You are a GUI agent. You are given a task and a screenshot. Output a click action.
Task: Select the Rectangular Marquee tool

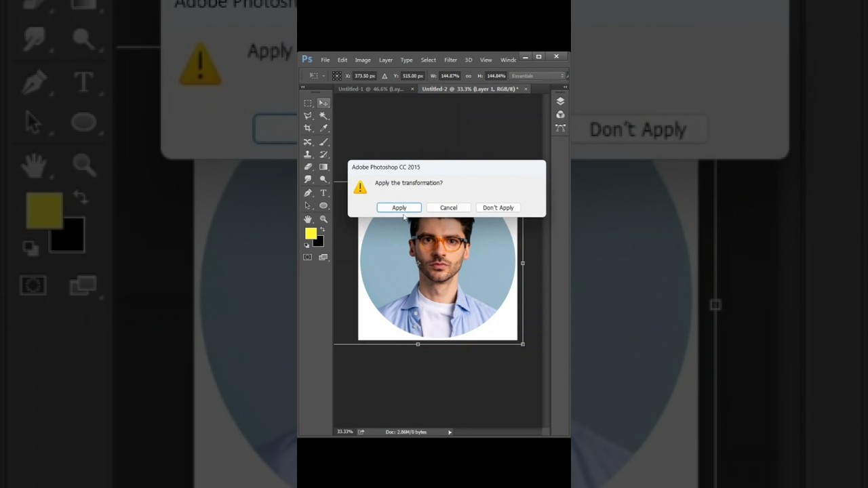pos(308,103)
